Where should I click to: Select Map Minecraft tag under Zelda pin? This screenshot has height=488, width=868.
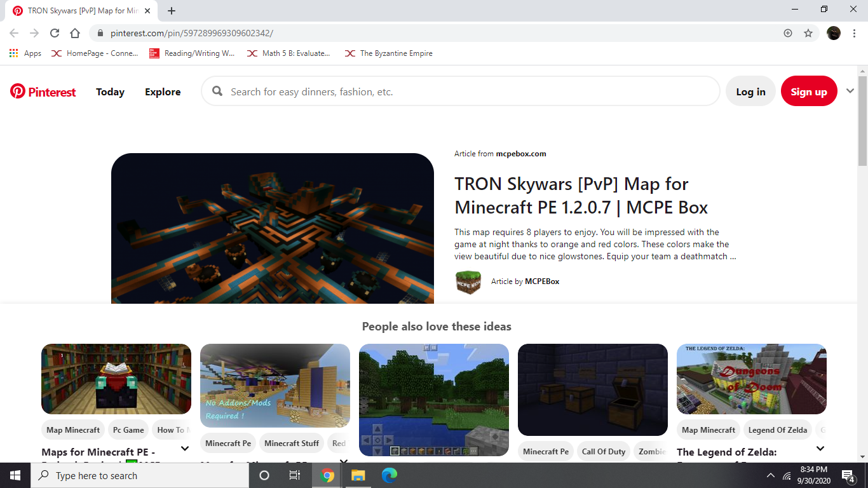[x=709, y=430]
